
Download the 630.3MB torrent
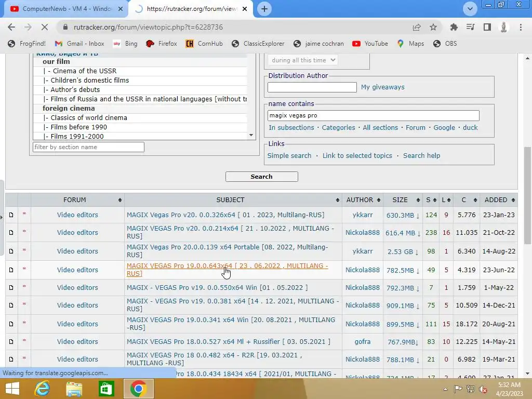(x=403, y=215)
